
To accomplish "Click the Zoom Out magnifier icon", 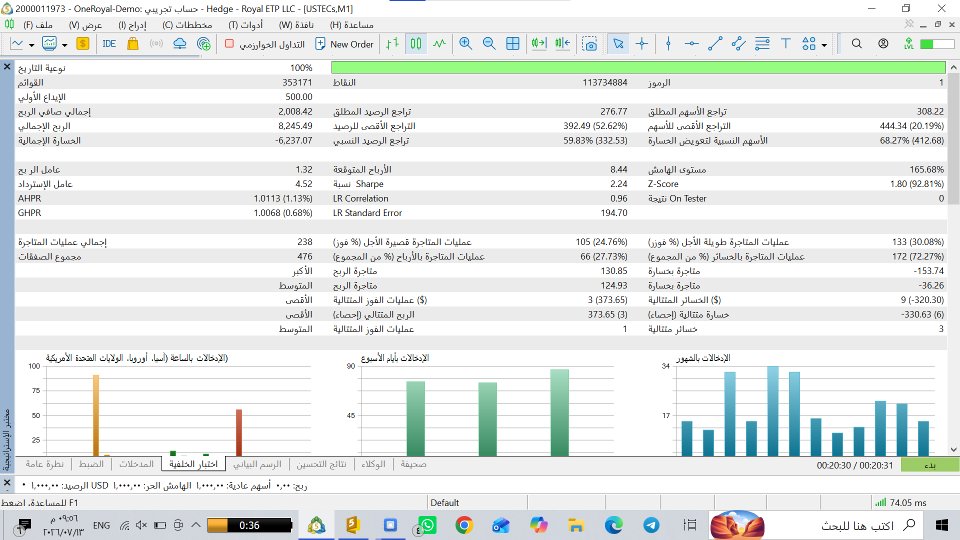I will 489,43.
